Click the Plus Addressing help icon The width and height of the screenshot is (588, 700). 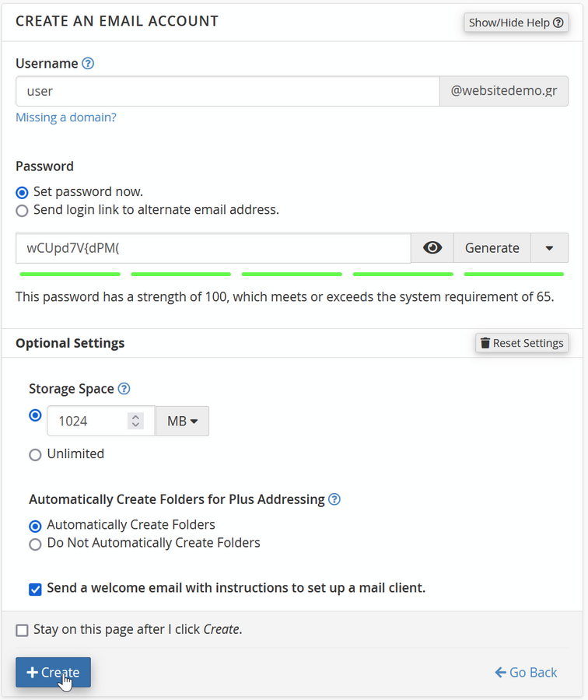pos(334,499)
